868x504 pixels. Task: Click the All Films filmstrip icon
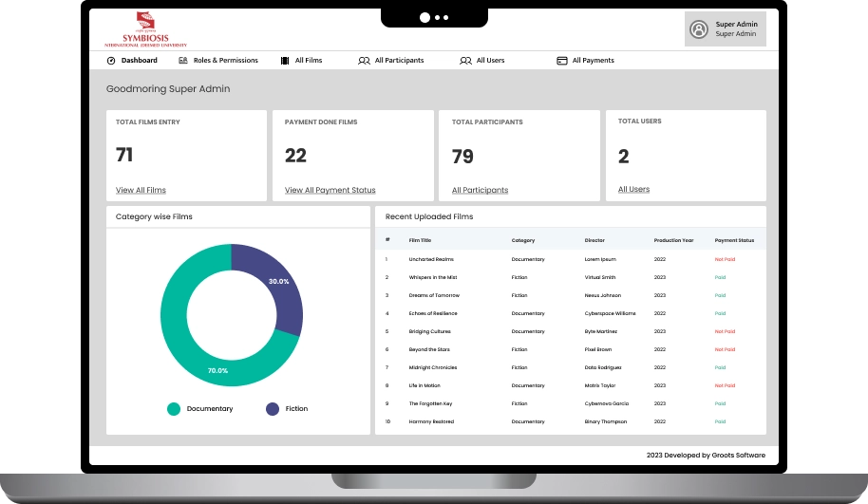click(285, 61)
